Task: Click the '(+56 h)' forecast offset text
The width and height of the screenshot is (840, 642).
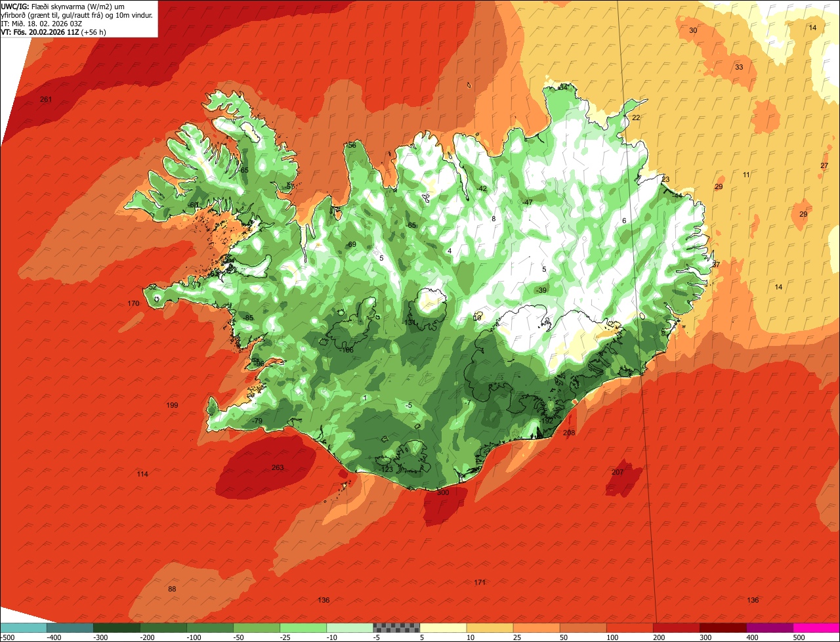Action: tap(94, 32)
